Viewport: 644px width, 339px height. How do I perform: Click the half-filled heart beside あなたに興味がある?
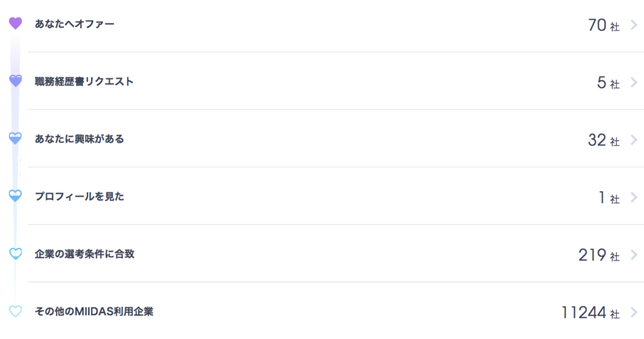tap(16, 138)
